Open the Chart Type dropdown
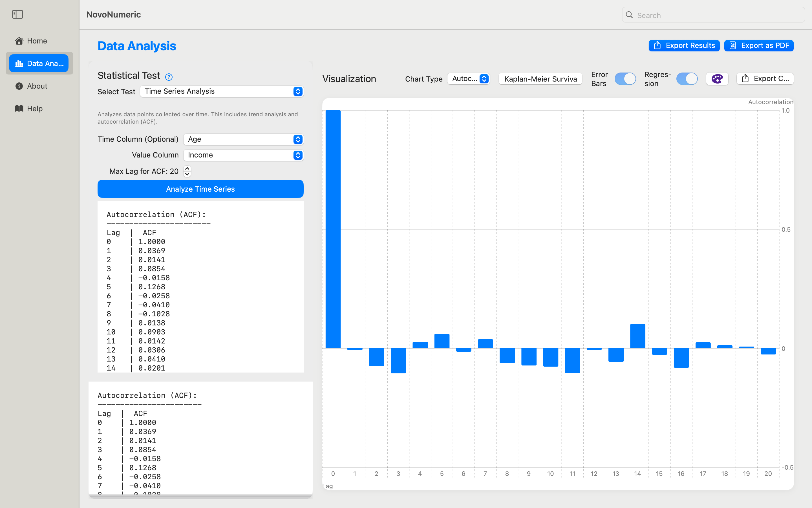Screen dimensions: 812x508 tap(469, 79)
